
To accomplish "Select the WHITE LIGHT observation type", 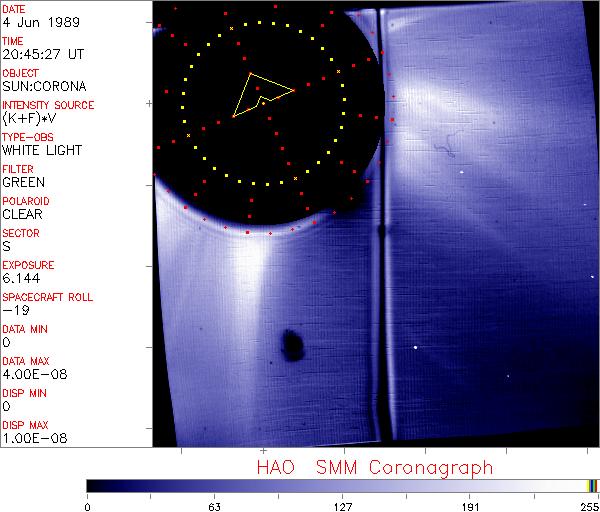I will coord(37,150).
